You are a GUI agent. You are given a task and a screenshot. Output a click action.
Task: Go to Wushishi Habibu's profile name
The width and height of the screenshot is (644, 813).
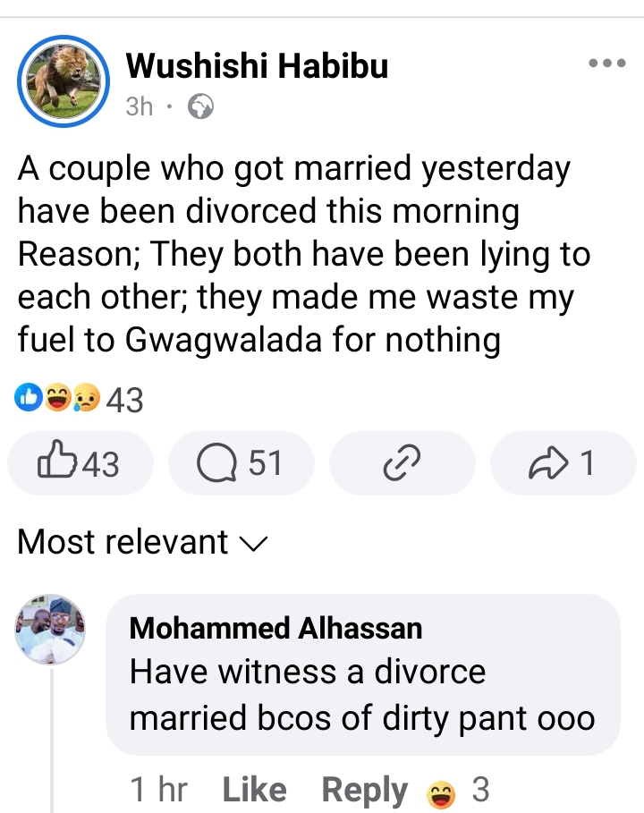point(258,65)
